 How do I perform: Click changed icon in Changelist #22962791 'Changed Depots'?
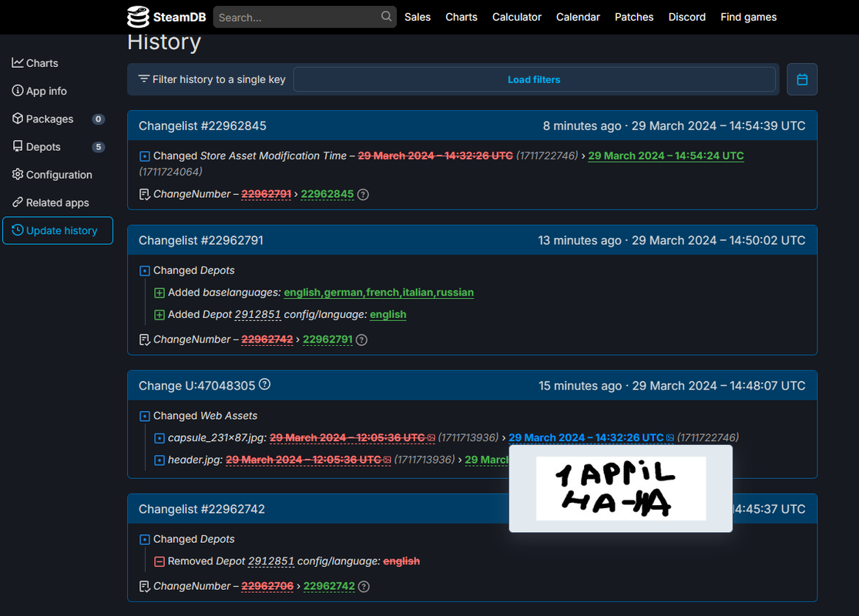(145, 270)
